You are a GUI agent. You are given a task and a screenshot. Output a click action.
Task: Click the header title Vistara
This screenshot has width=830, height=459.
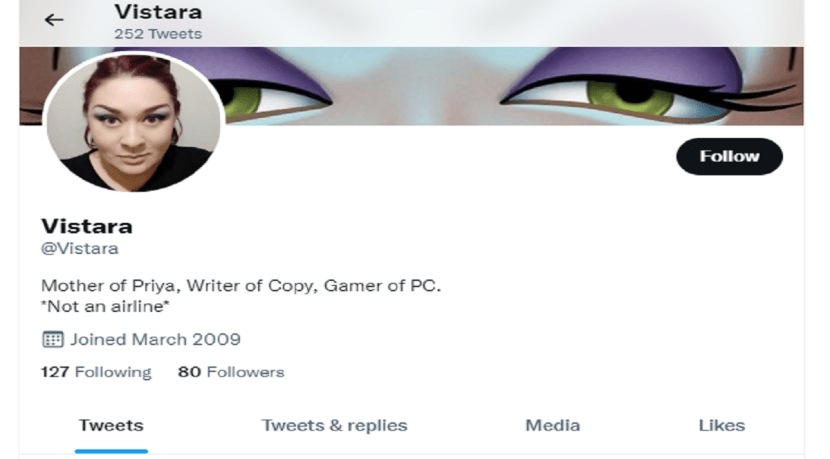[158, 12]
